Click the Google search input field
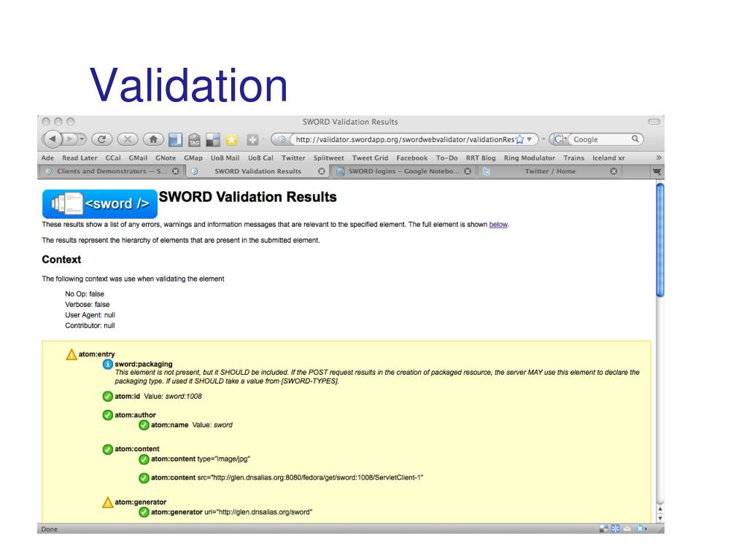This screenshot has width=747, height=560. coord(601,139)
